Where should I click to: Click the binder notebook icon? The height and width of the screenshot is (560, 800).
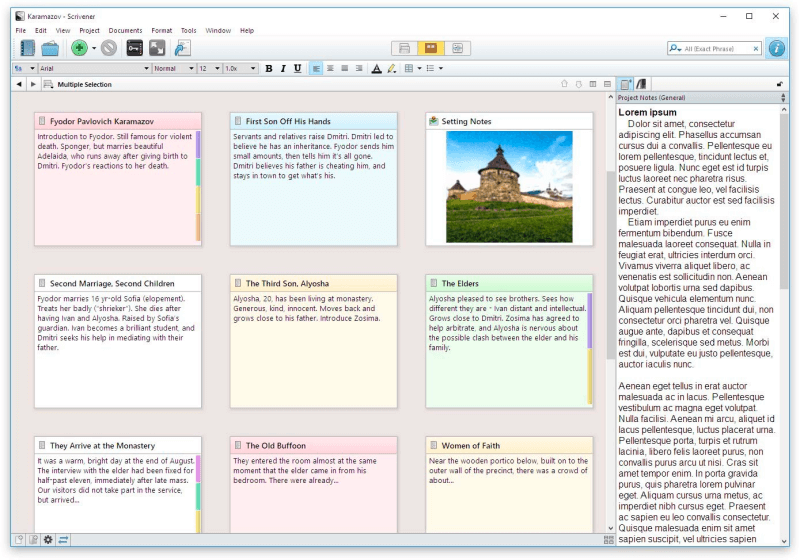point(27,48)
